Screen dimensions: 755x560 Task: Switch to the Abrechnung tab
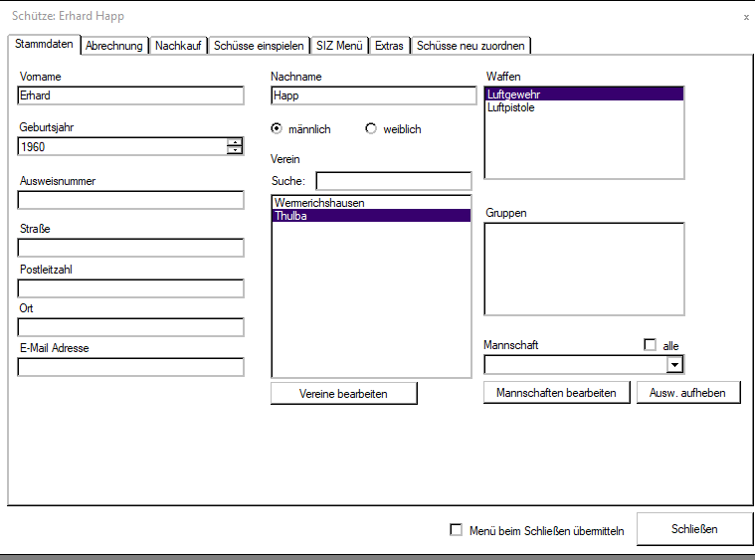[x=114, y=46]
